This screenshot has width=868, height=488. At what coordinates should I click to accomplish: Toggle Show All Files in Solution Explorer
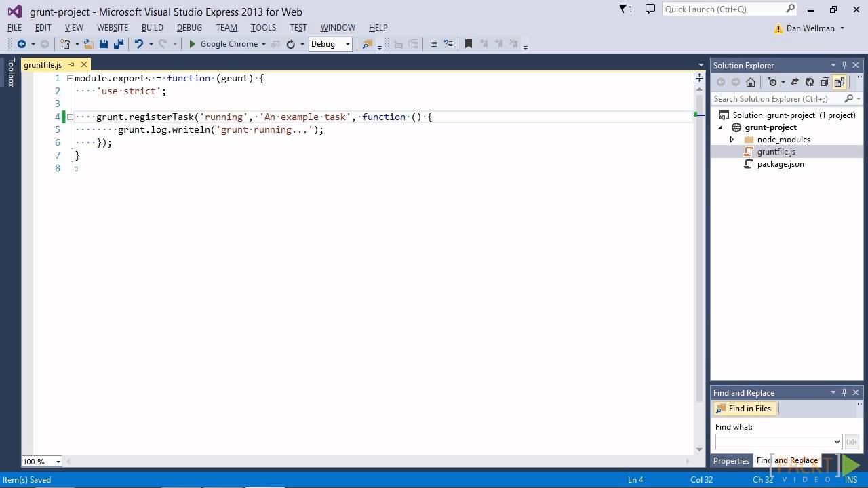840,82
